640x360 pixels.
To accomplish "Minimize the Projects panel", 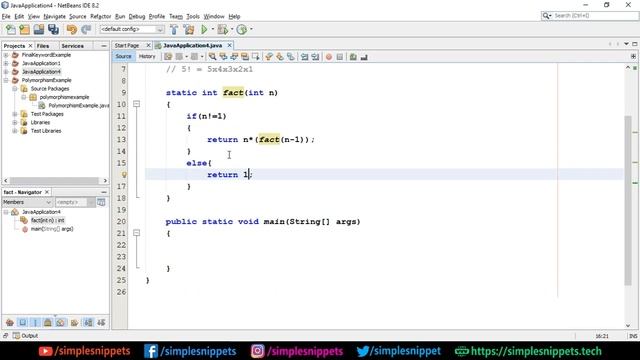I will (x=104, y=46).
